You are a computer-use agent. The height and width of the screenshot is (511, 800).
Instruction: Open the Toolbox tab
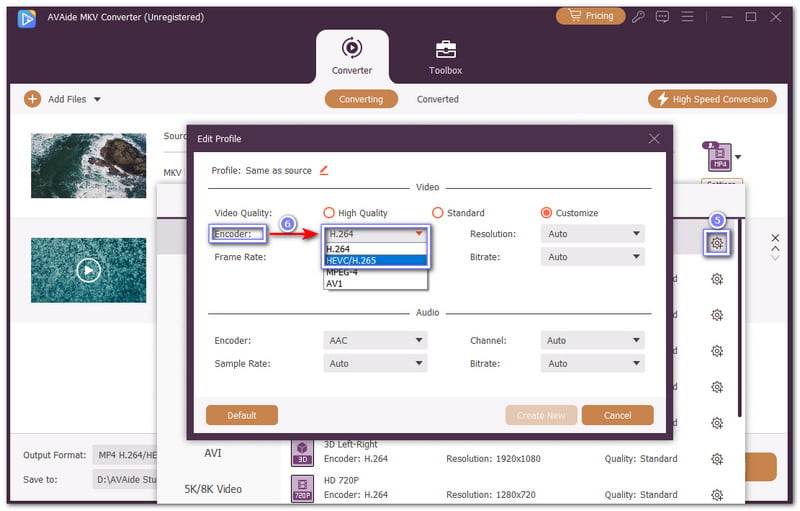(x=445, y=57)
